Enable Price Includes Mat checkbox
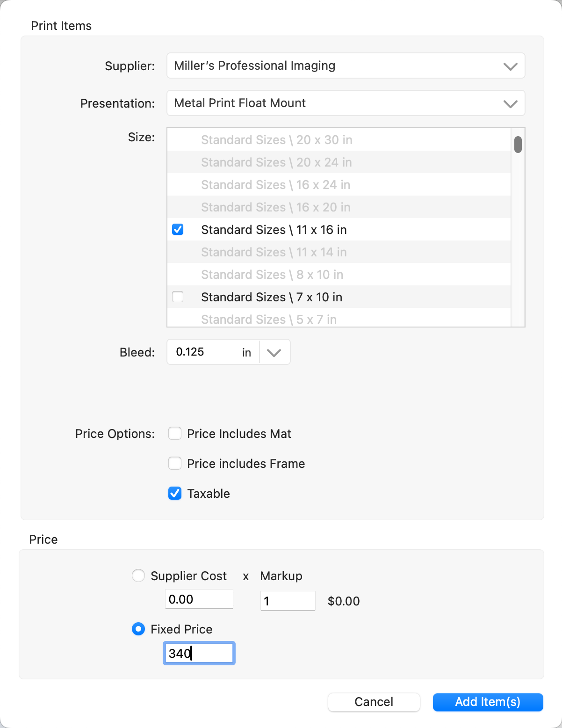This screenshot has height=728, width=562. pos(175,434)
